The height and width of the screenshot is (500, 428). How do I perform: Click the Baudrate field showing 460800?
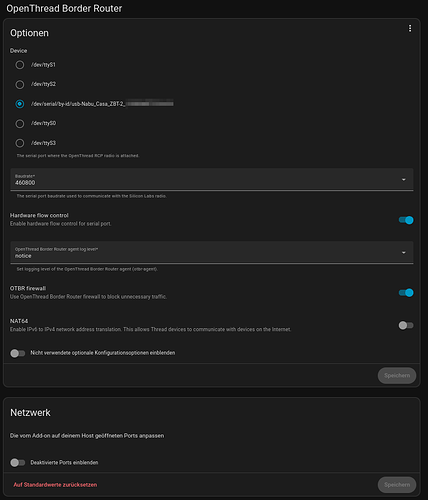pyautogui.click(x=212, y=180)
